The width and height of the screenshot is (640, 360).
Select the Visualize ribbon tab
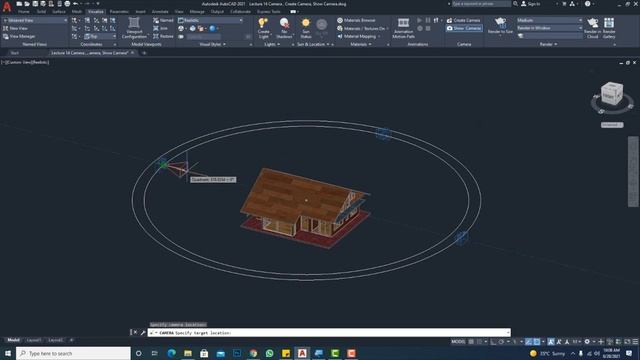[x=96, y=12]
